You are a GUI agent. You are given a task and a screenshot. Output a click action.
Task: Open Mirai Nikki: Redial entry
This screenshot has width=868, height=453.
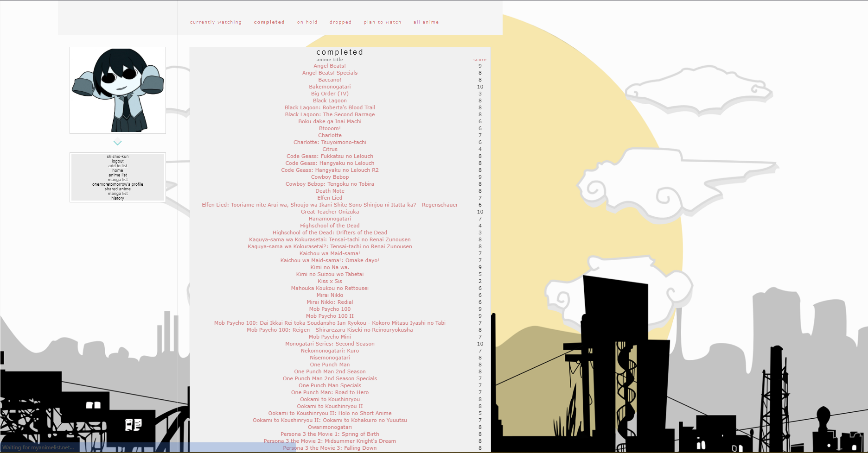tap(330, 302)
